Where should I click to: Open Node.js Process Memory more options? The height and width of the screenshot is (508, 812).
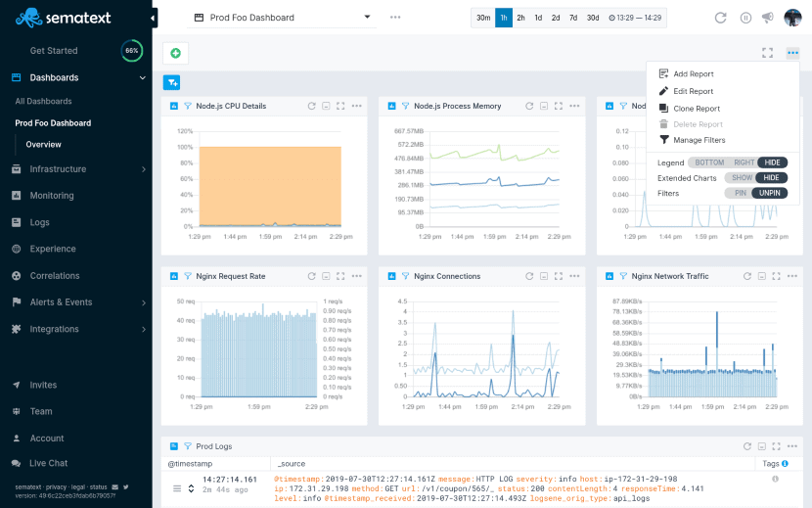click(574, 106)
